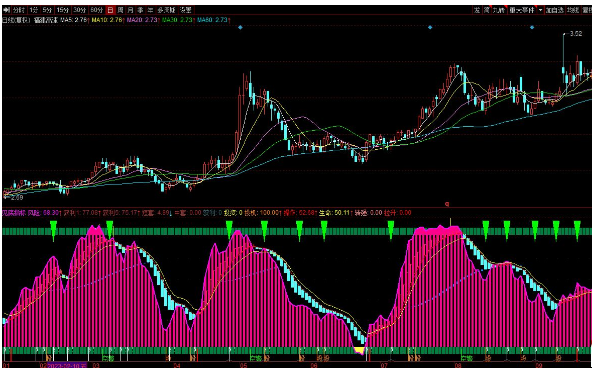This screenshot has width=592, height=370.
Task: Switch to 月 monthly period
Action: point(130,9)
